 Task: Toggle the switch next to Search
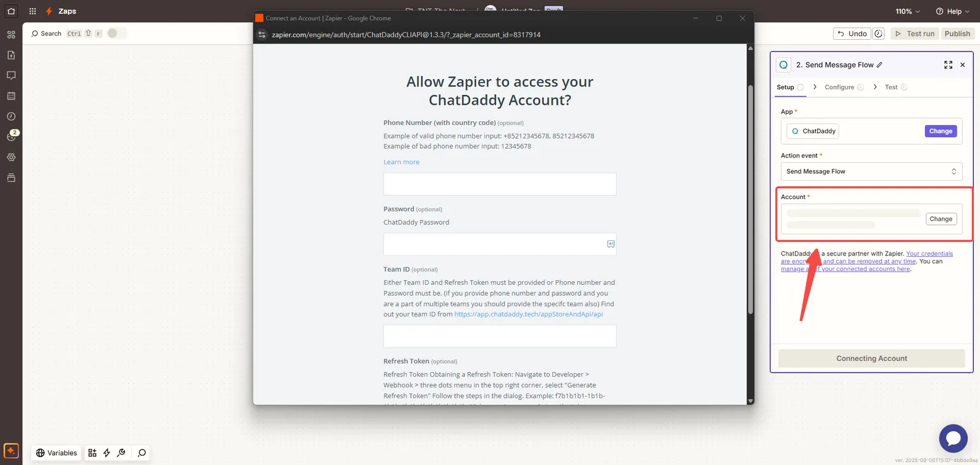point(116,34)
